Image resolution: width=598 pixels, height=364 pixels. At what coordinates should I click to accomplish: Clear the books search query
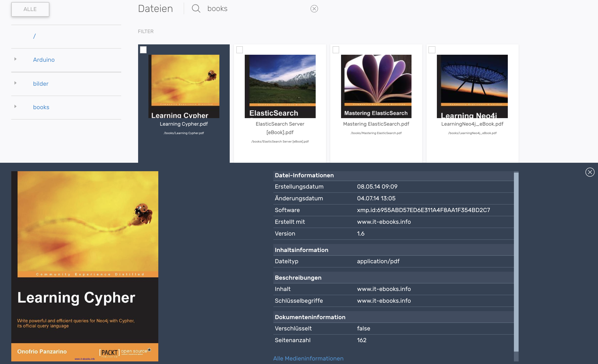[314, 9]
